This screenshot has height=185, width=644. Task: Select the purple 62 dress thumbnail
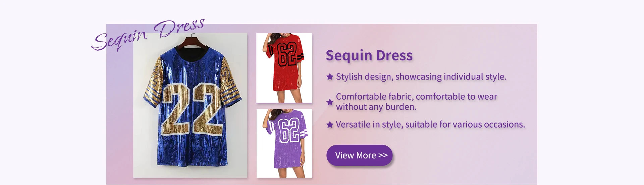[284, 143]
